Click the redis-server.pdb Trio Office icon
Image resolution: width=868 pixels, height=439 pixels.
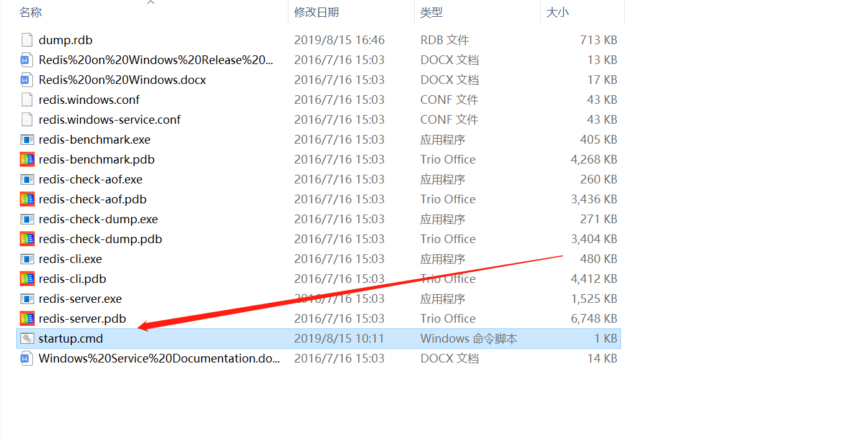pyautogui.click(x=27, y=318)
